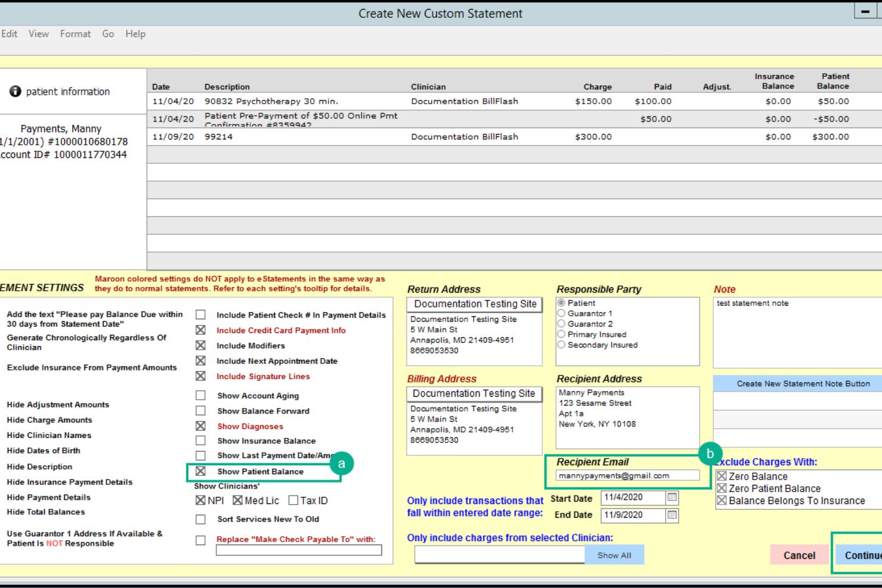Click the Exclude Insurance From Payment Amounts label
This screenshot has height=588, width=882.
[x=92, y=368]
